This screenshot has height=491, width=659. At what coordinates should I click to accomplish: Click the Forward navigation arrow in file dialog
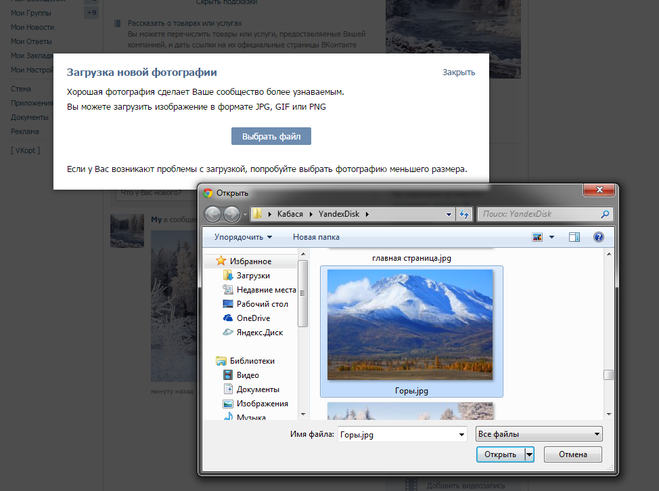pyautogui.click(x=232, y=214)
